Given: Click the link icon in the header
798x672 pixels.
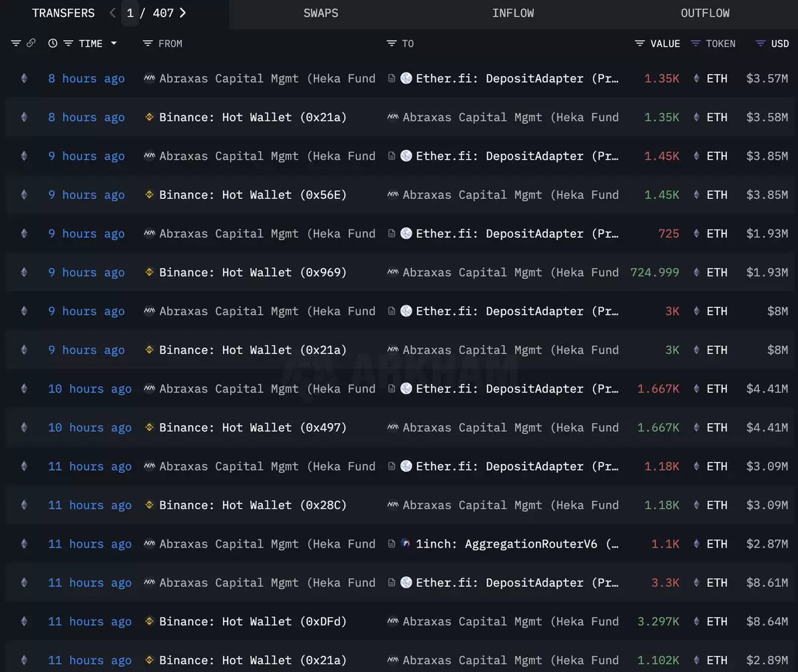Looking at the screenshot, I should click(x=31, y=43).
